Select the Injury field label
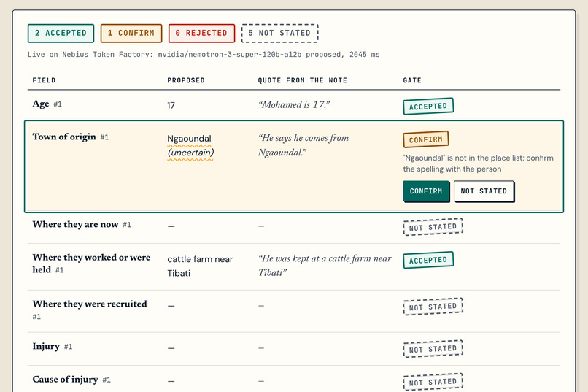The width and height of the screenshot is (588, 392). click(46, 346)
